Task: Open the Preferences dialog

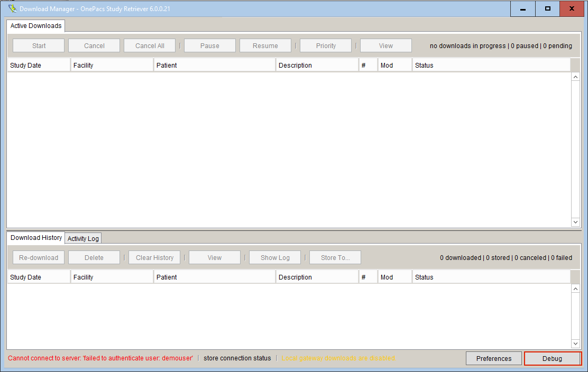Action: (x=494, y=358)
